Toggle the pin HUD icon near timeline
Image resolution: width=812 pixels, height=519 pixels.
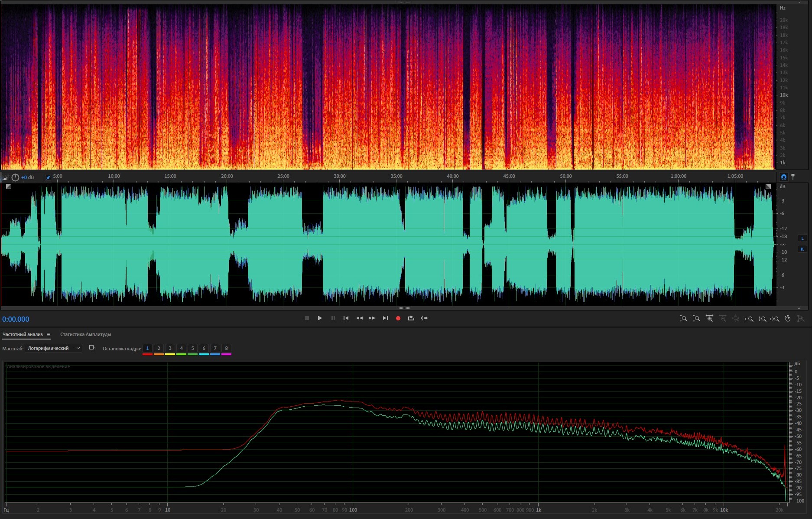[48, 177]
